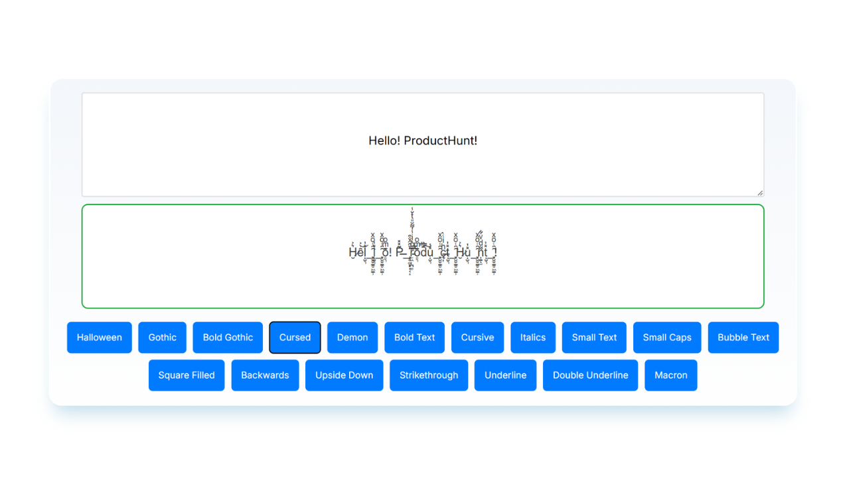Convert text with Bold Text button

click(x=415, y=338)
